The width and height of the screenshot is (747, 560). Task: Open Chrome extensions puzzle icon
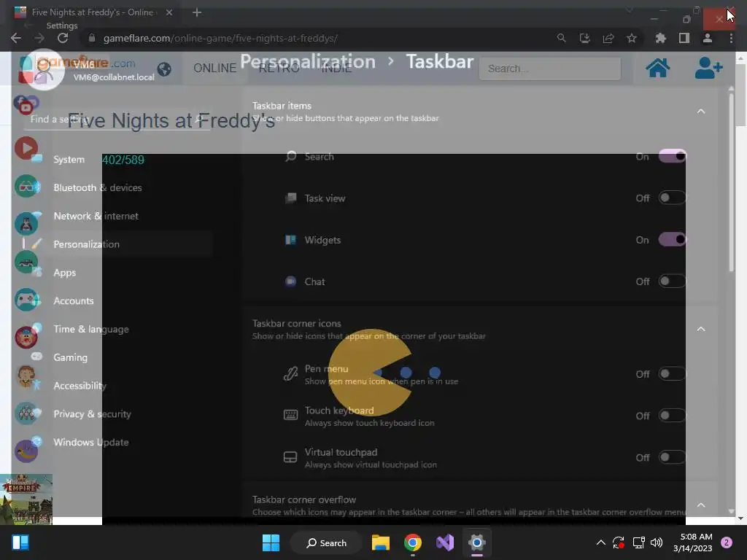click(660, 38)
